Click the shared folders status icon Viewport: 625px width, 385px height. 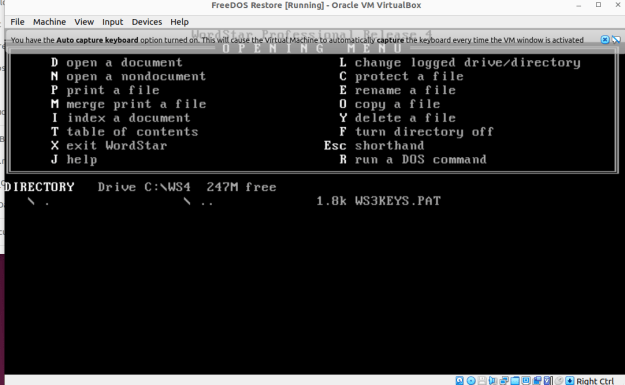point(515,381)
